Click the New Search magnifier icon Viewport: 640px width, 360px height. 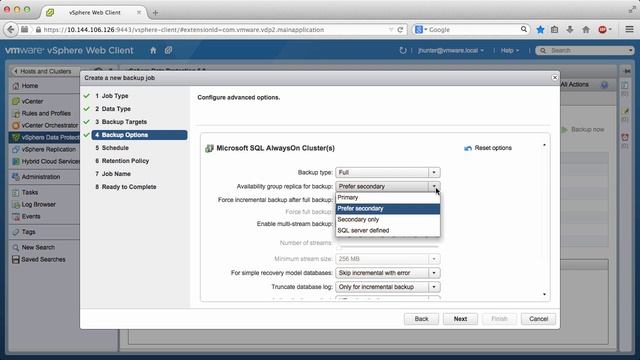(16, 247)
